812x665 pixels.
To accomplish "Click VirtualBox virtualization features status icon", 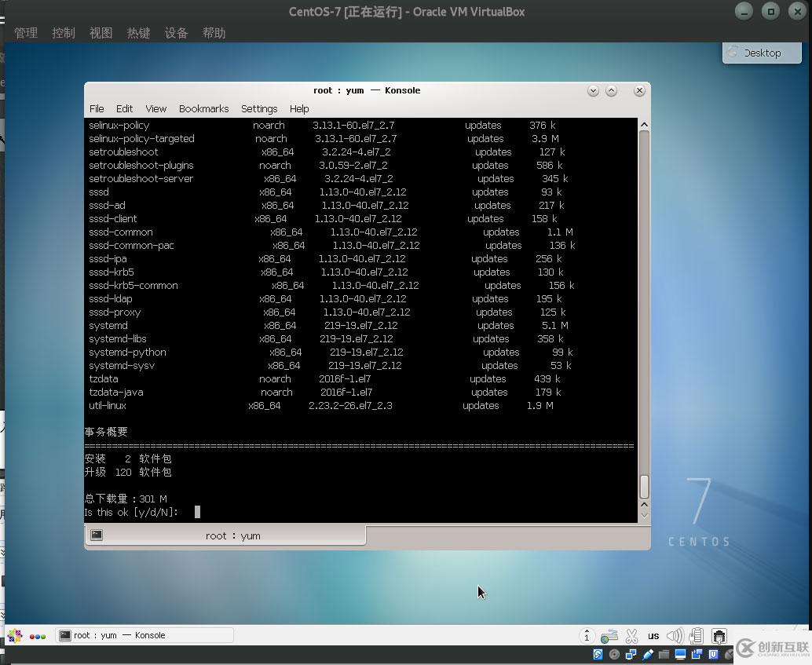I will 714,655.
